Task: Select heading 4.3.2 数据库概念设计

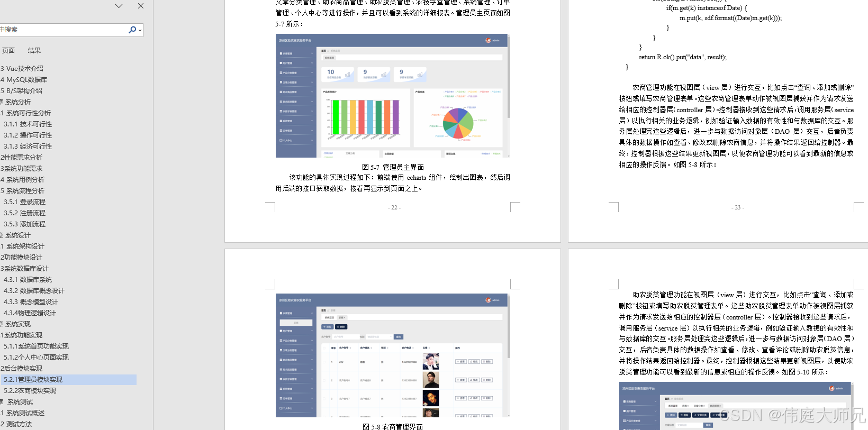Action: click(34, 291)
